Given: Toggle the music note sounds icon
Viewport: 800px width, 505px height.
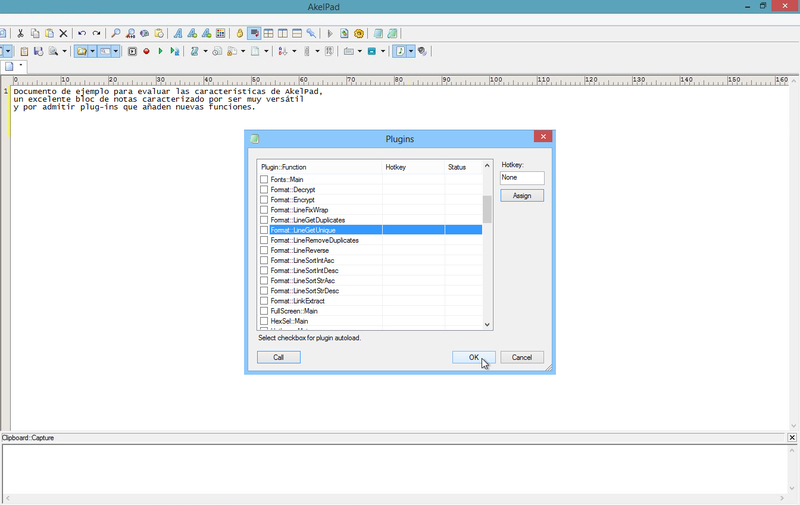Looking at the screenshot, I should 401,52.
